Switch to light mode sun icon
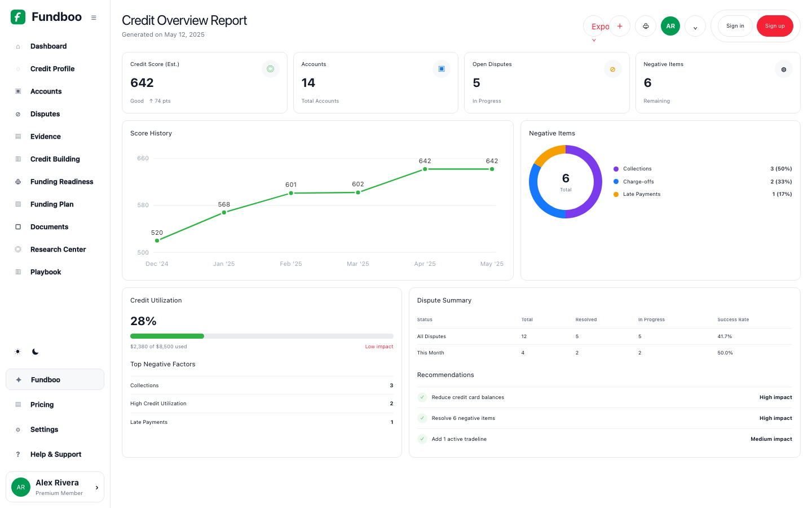Screen dimensions: 812x508 (18, 352)
